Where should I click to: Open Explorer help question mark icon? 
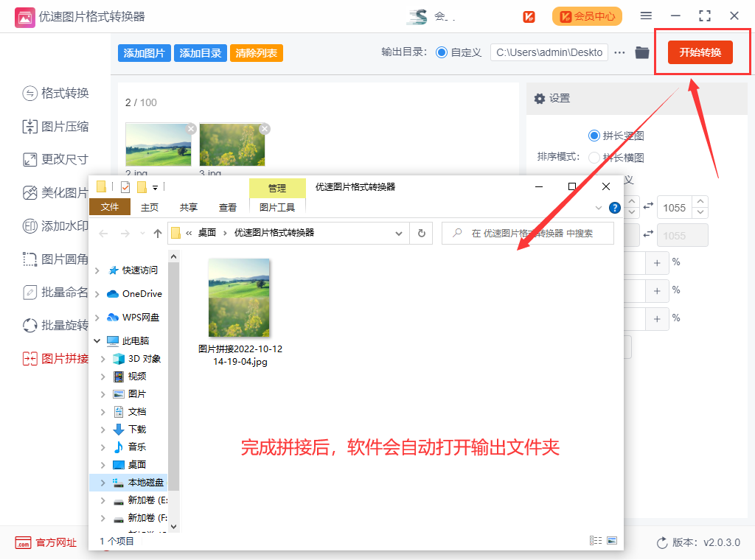(x=614, y=208)
